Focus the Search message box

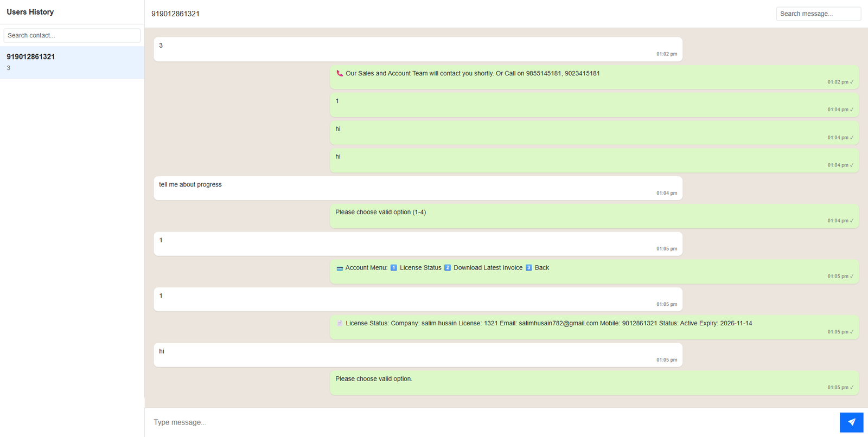[x=818, y=14]
